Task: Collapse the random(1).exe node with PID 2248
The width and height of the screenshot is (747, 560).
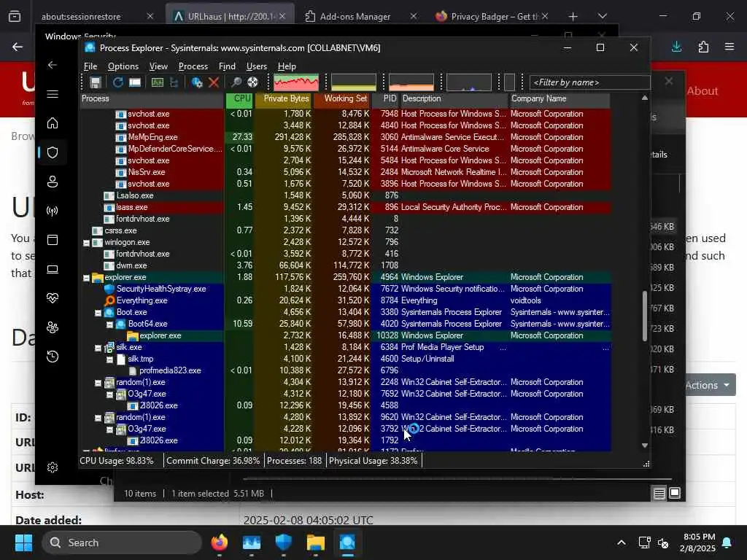Action: tap(98, 383)
